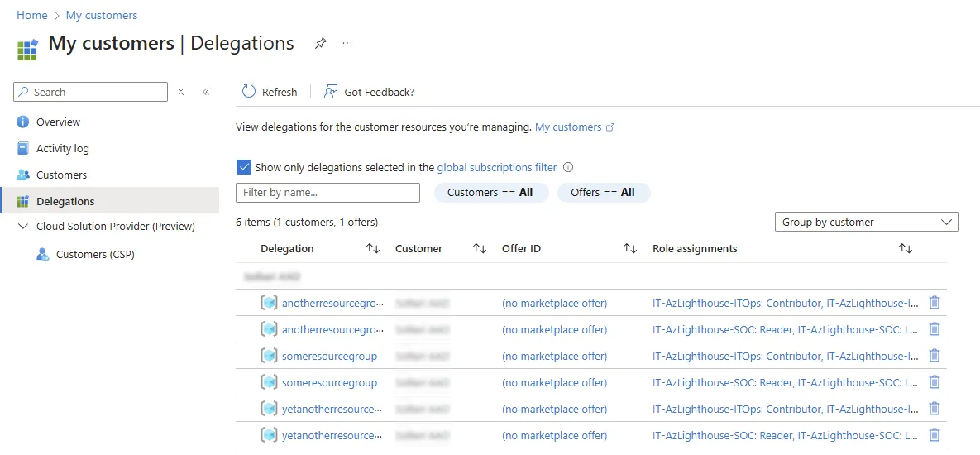980x455 pixels.
Task: Click the Filter by name input
Action: point(327,193)
